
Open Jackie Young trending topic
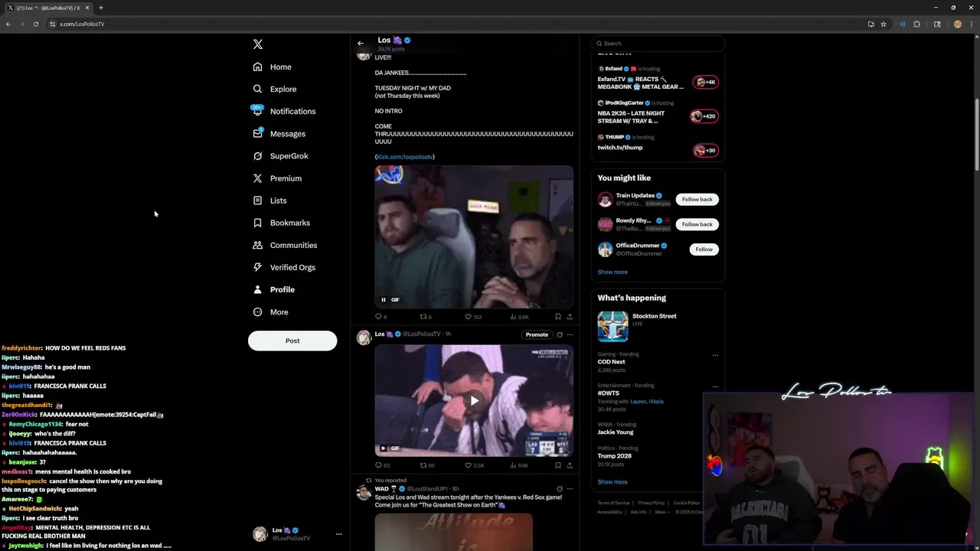616,432
